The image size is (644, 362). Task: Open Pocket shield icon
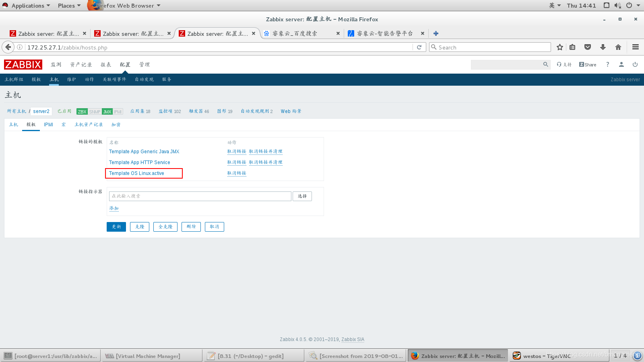coord(588,47)
